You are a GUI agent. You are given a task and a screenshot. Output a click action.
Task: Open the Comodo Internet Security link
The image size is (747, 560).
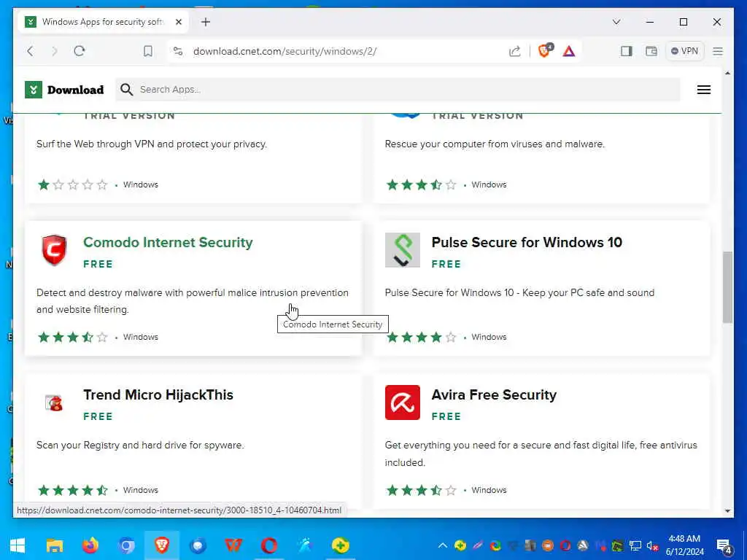pos(168,242)
